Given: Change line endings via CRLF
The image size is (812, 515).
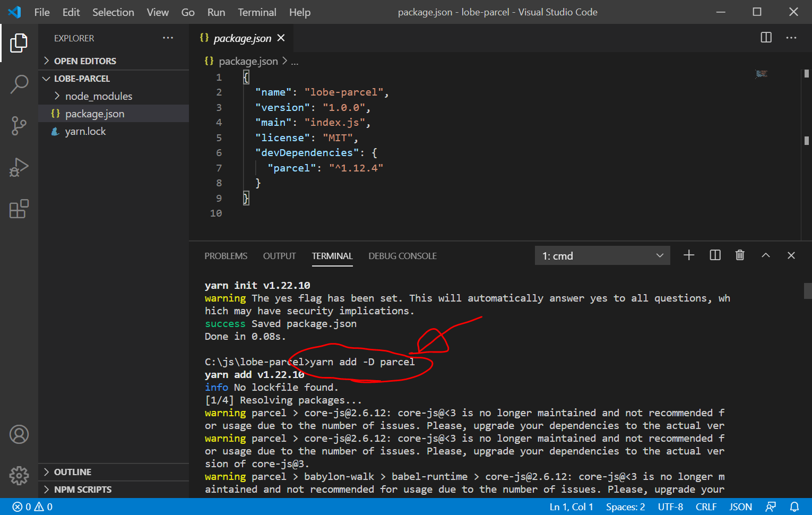Looking at the screenshot, I should point(706,507).
